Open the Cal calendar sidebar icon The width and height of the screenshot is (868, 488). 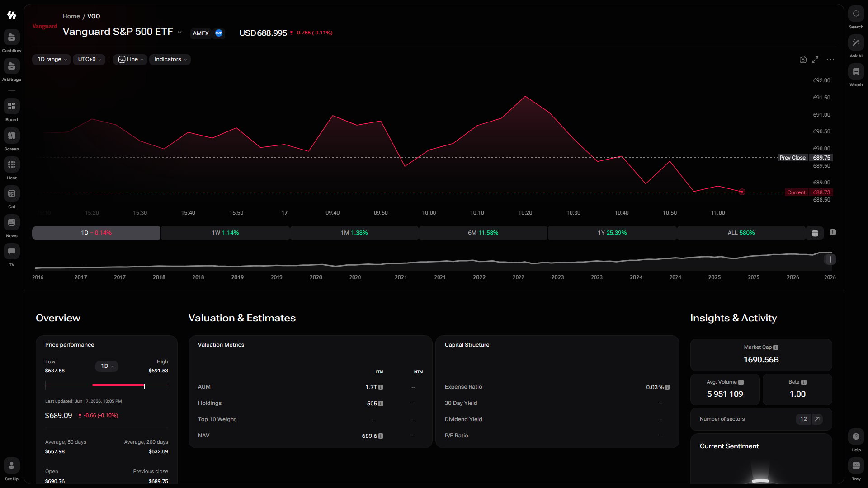tap(12, 193)
